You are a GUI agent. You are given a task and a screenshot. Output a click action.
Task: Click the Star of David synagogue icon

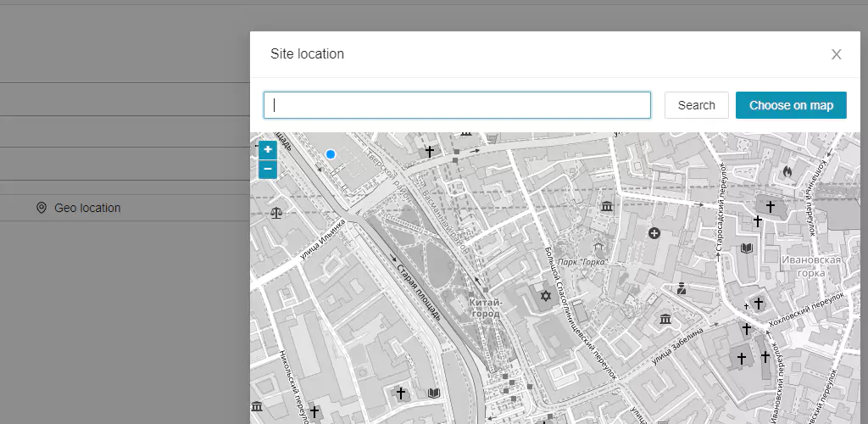pos(546,295)
